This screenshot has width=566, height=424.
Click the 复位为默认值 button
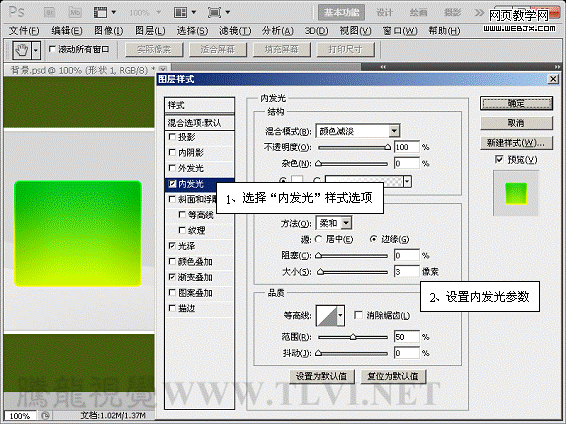click(x=393, y=377)
